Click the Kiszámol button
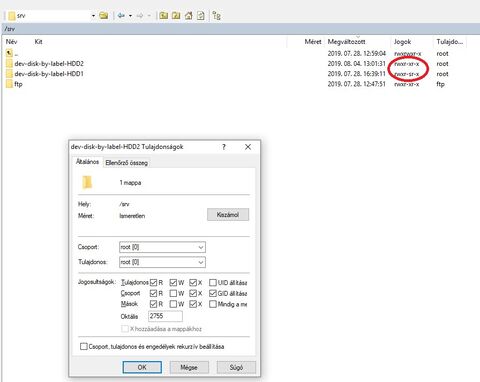Image resolution: width=480 pixels, height=382 pixels. 228,215
